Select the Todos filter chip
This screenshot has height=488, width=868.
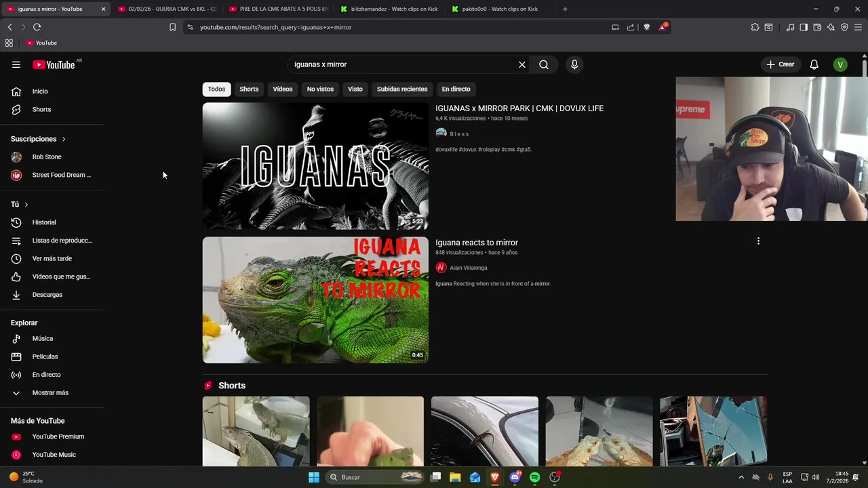pos(216,89)
